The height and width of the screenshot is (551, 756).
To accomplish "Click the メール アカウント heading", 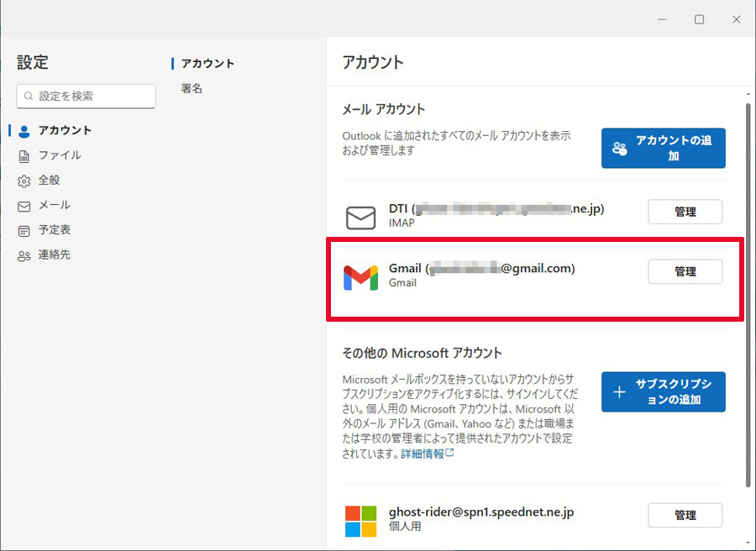I will 384,109.
